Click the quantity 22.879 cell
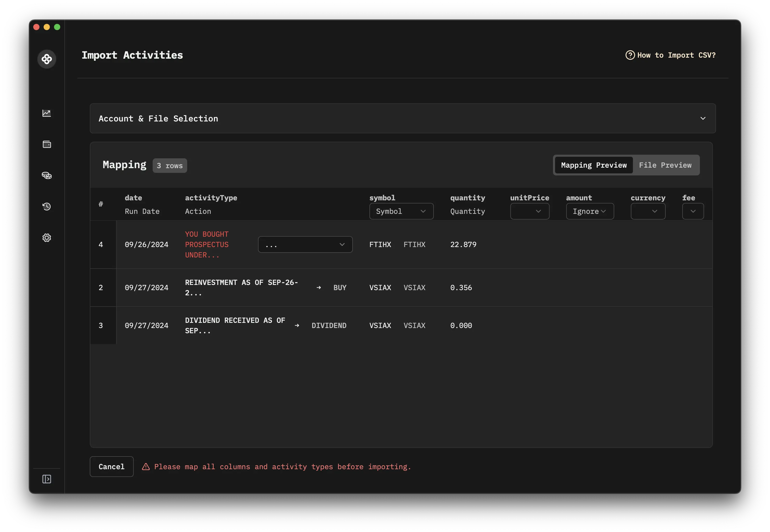Viewport: 770px width, 532px height. pyautogui.click(x=463, y=244)
